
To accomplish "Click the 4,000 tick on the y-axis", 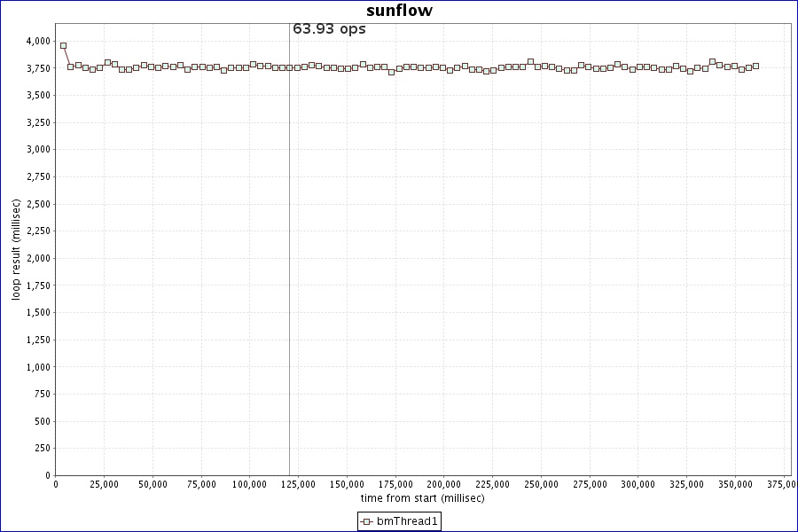I will coord(37,41).
